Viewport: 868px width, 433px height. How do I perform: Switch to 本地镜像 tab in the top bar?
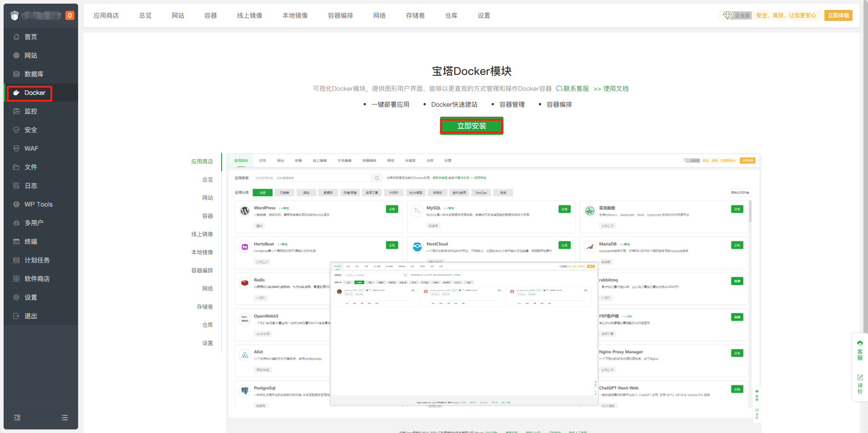295,15
